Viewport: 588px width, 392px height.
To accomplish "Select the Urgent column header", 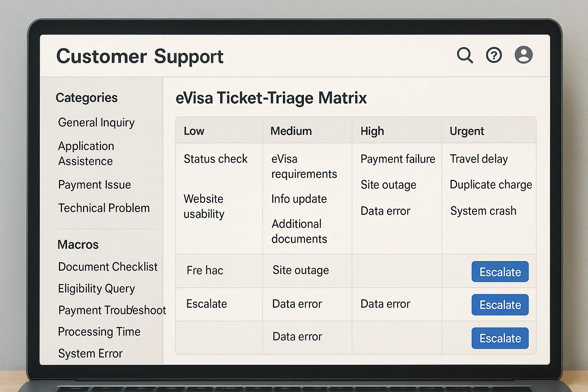I will pyautogui.click(x=467, y=131).
